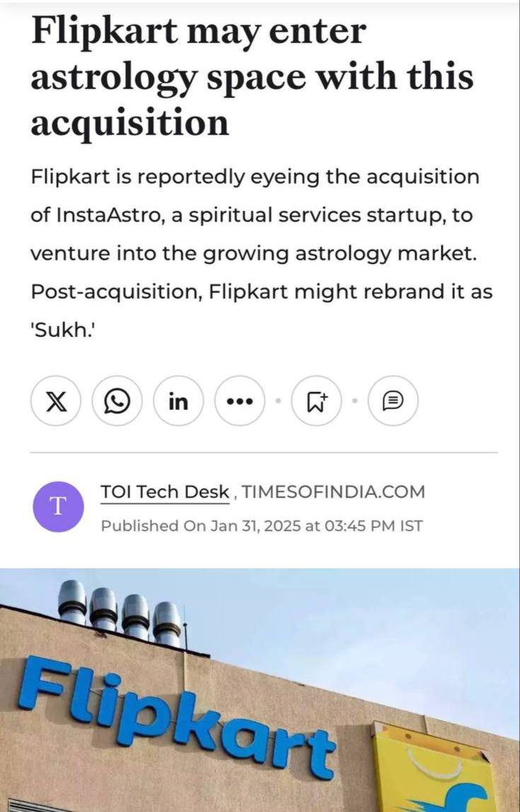Click the published date and time line
The height and width of the screenshot is (812, 520).
[x=262, y=526]
